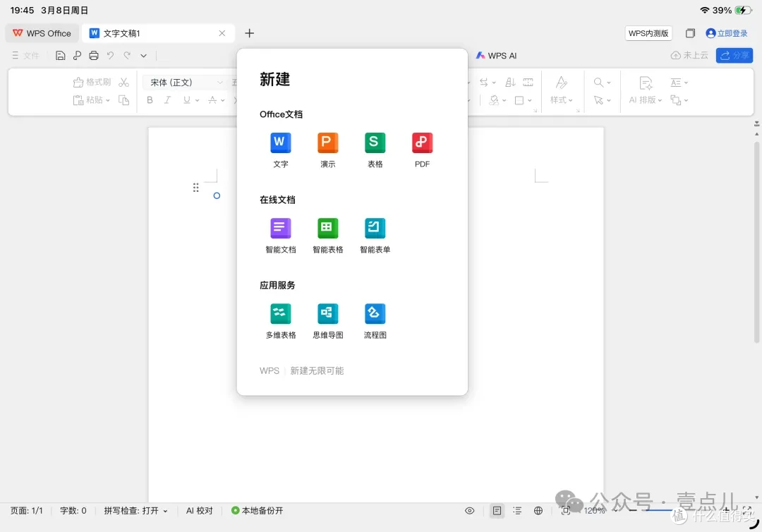The image size is (762, 532).
Task: Click the 格式刷 format painter
Action: [x=92, y=82]
